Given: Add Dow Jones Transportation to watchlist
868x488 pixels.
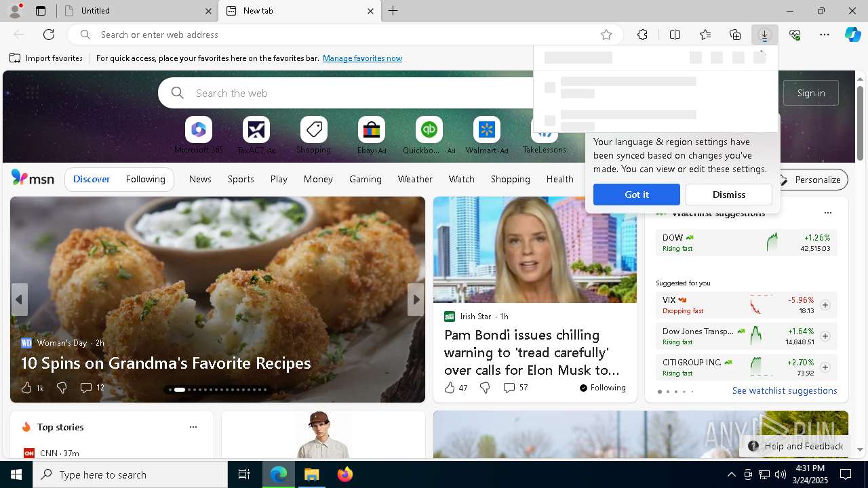Looking at the screenshot, I should tap(825, 336).
